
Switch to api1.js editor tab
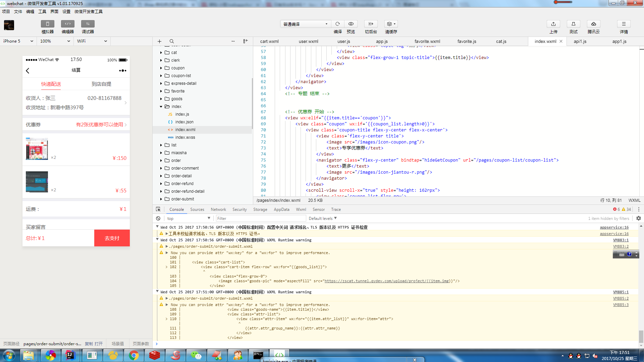point(580,42)
